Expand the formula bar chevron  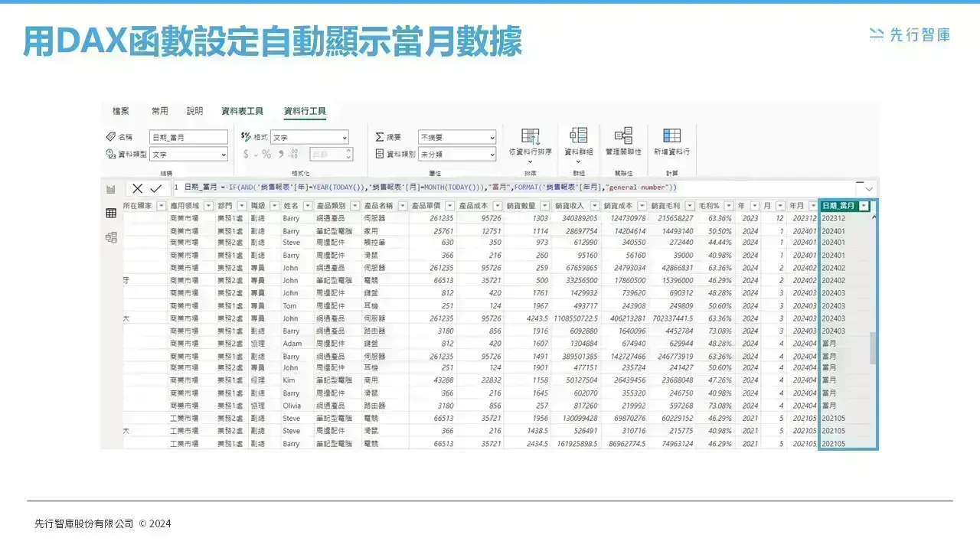(869, 188)
